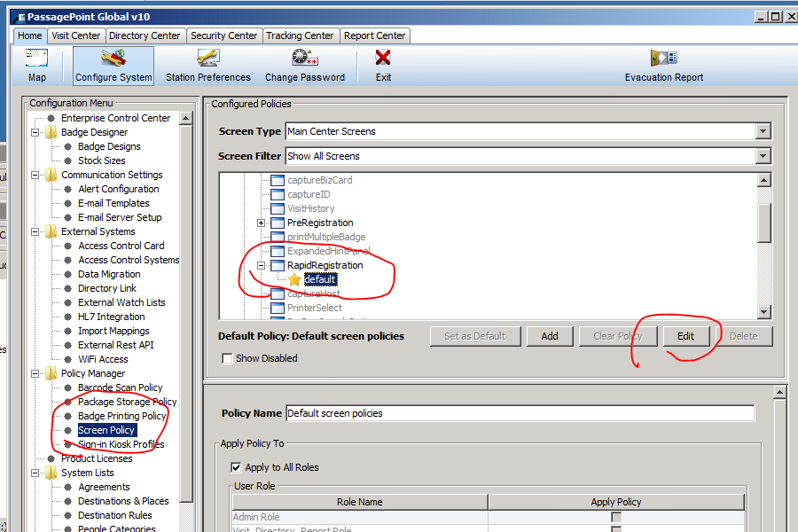Collapse the External Systems tree node
Screen dimensions: 798x532
click(35, 231)
